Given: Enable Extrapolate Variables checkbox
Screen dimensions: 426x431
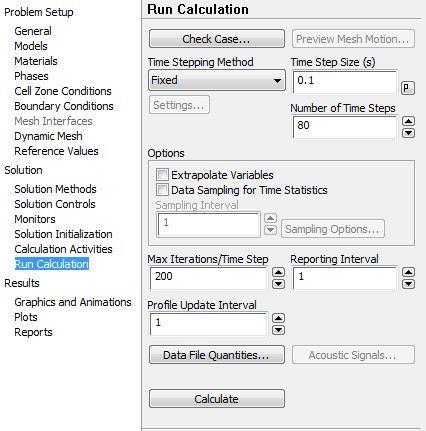Looking at the screenshot, I should pyautogui.click(x=162, y=175).
